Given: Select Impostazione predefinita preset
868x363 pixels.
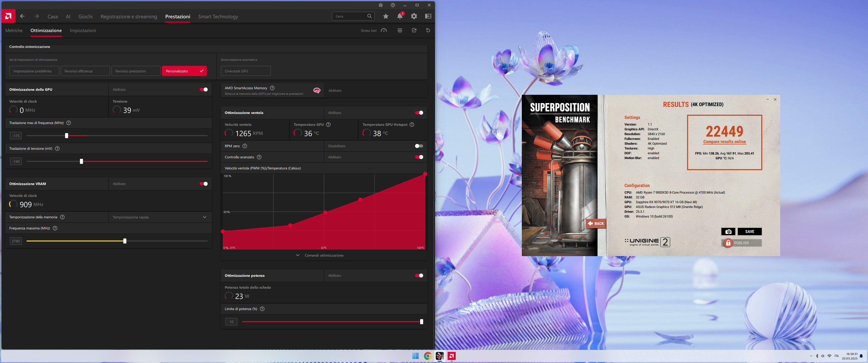Looking at the screenshot, I should 34,71.
